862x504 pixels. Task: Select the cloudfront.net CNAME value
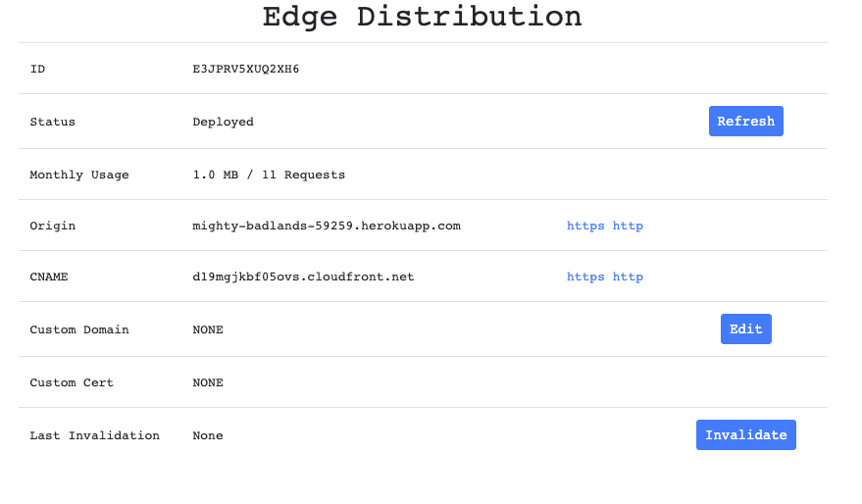click(x=303, y=277)
